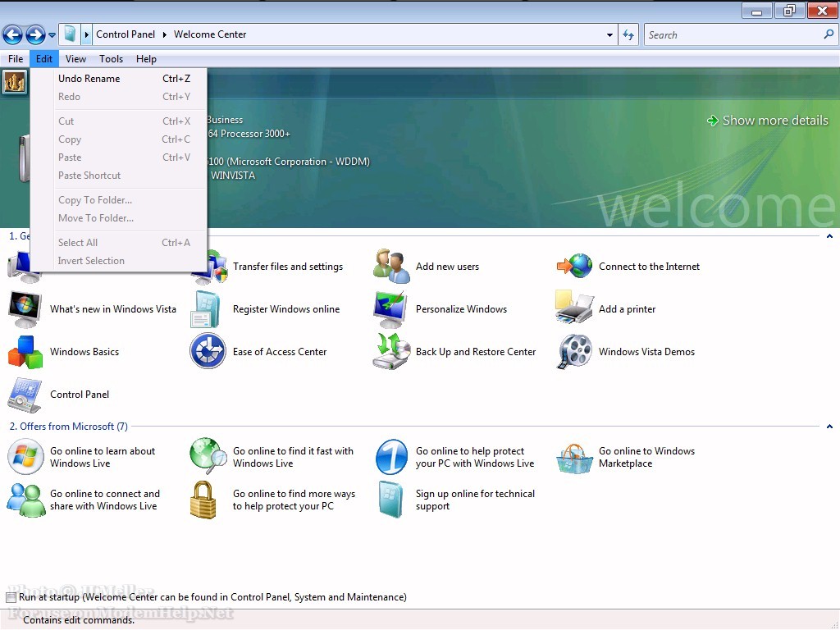Screen dimensions: 840x630
Task: Open the Add new users icon
Action: (x=391, y=266)
